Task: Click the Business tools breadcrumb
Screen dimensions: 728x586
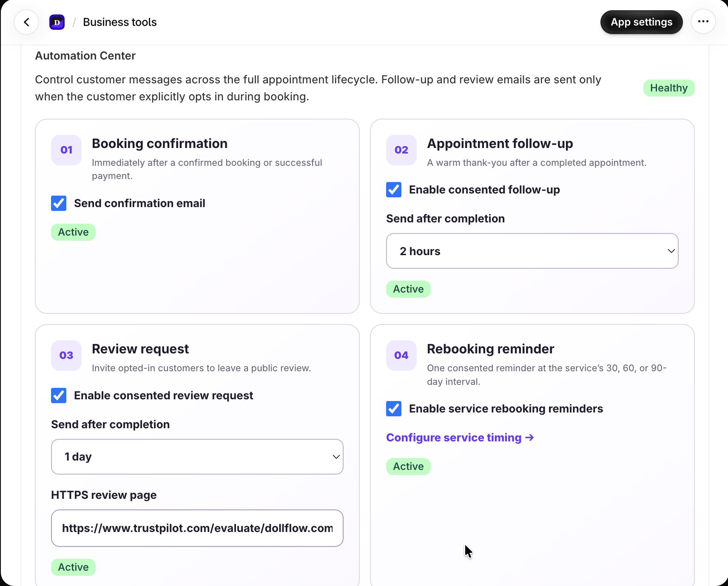Action: click(120, 22)
